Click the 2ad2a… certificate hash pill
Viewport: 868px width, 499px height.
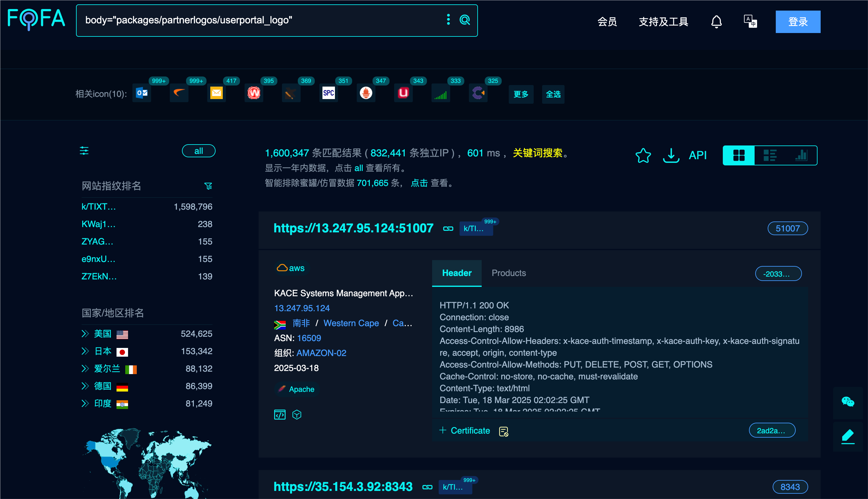click(772, 430)
